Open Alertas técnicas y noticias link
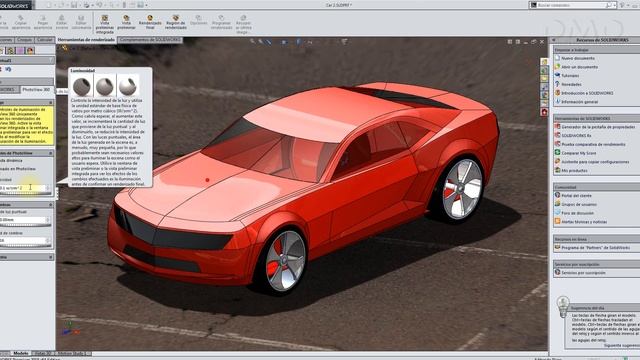The image size is (640, 360). pyautogui.click(x=584, y=222)
